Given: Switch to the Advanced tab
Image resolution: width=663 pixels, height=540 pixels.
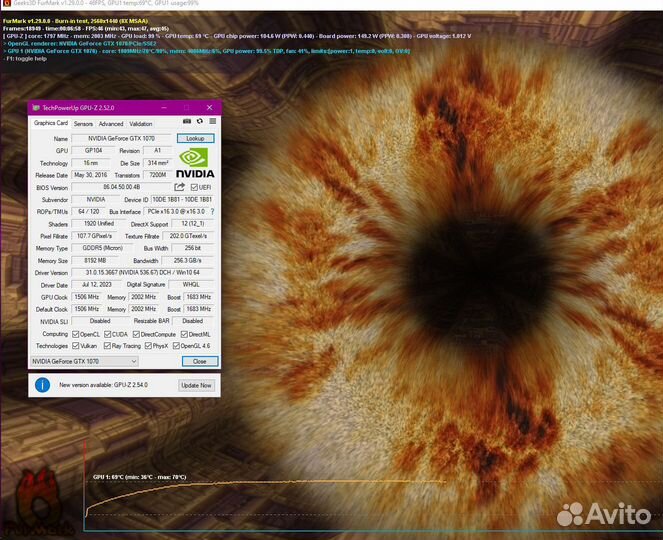Looking at the screenshot, I should tap(111, 123).
